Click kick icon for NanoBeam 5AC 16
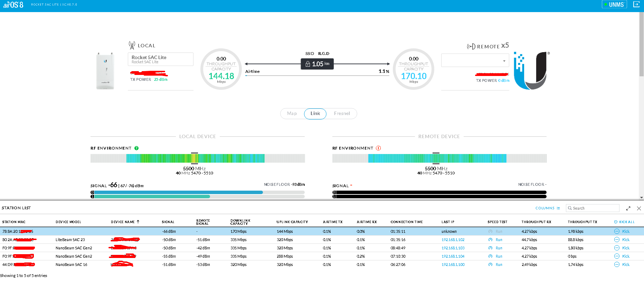 click(x=617, y=265)
